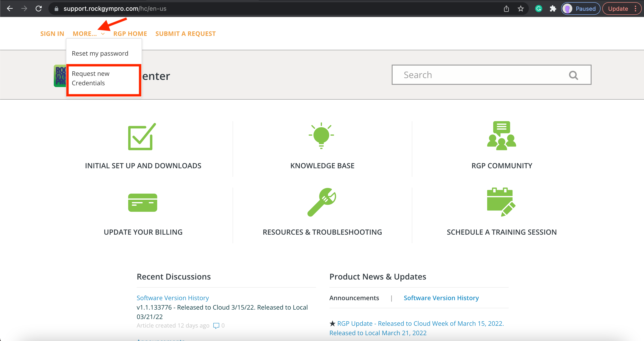Click the address bar URL

[115, 9]
